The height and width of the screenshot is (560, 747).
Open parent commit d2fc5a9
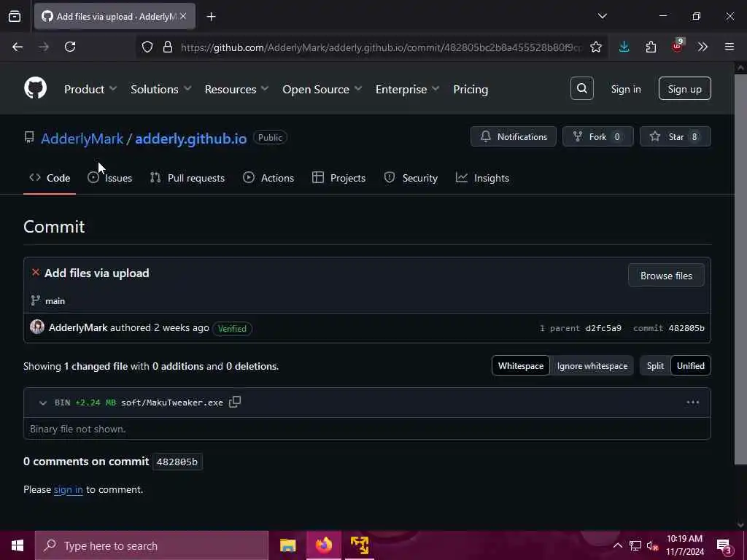coord(603,328)
